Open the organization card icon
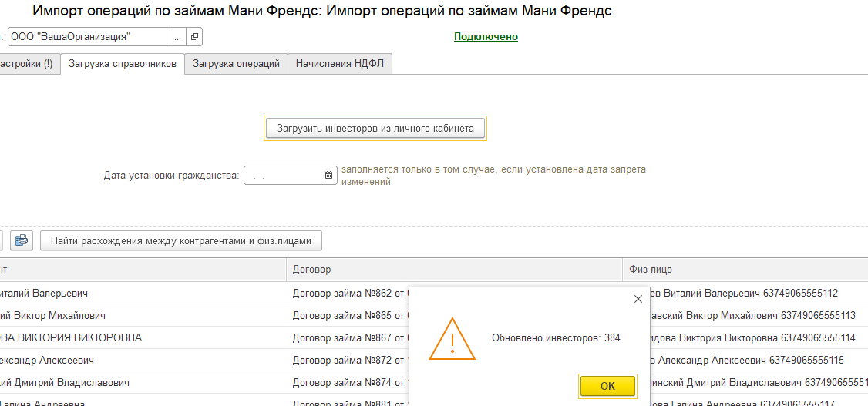The height and width of the screenshot is (406, 868). coord(194,37)
